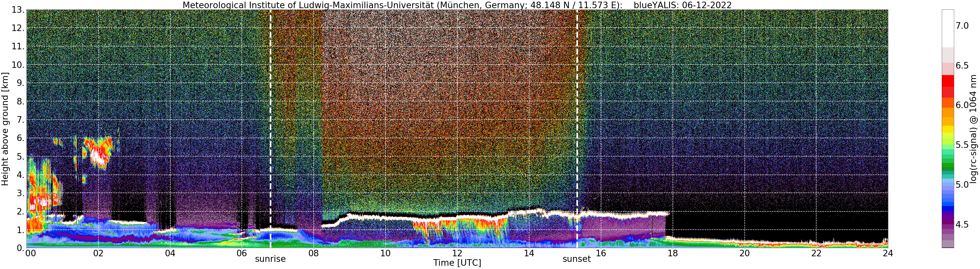
Task: Click the y-axis tick label '12.'
Action: pos(18,28)
